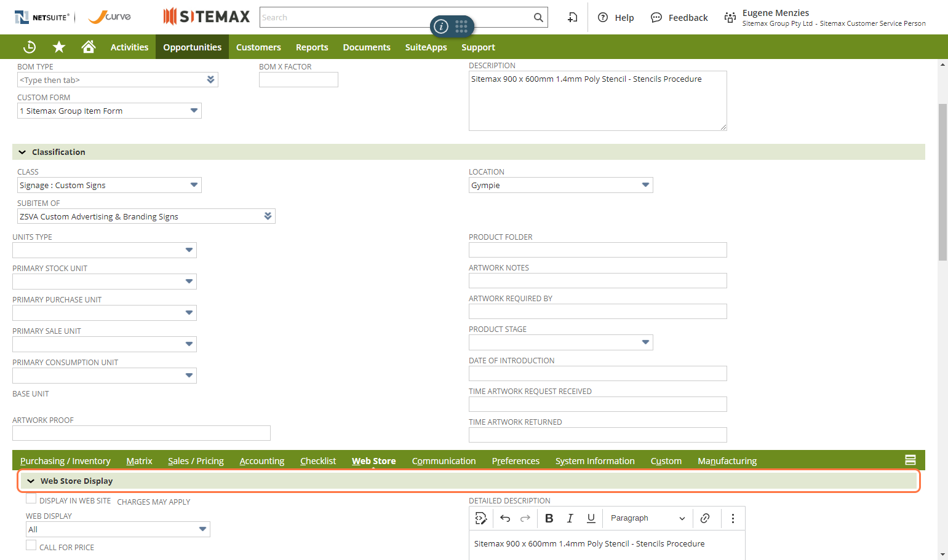The height and width of the screenshot is (560, 948).
Task: Toggle Underline formatting in the editor
Action: (x=591, y=518)
